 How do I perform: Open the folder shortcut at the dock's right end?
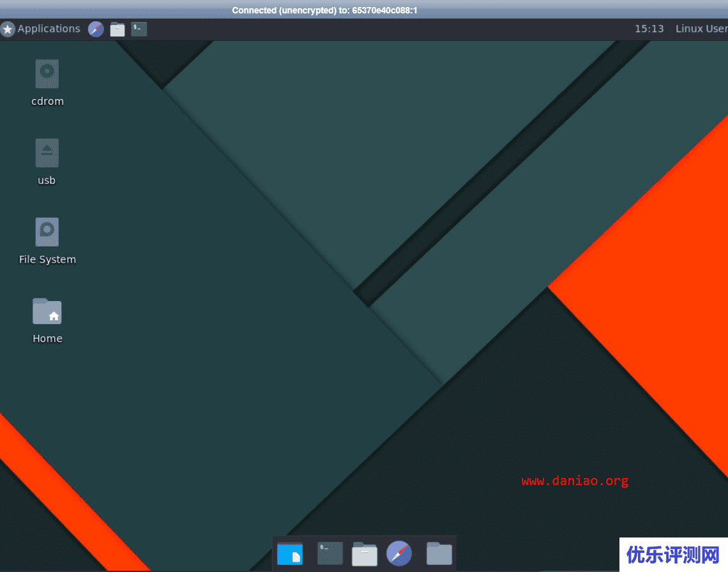pos(439,553)
